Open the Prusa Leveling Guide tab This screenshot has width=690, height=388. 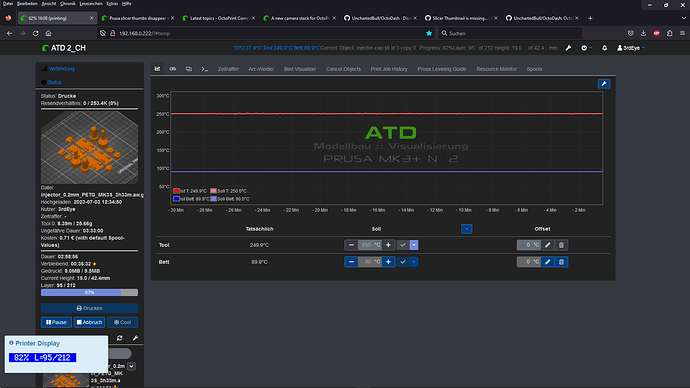tap(442, 69)
